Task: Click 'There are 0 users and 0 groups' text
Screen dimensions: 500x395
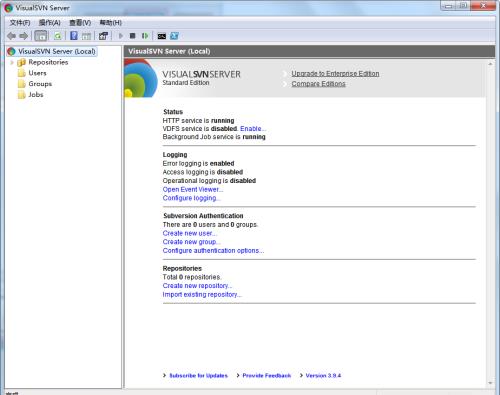Action: click(210, 225)
